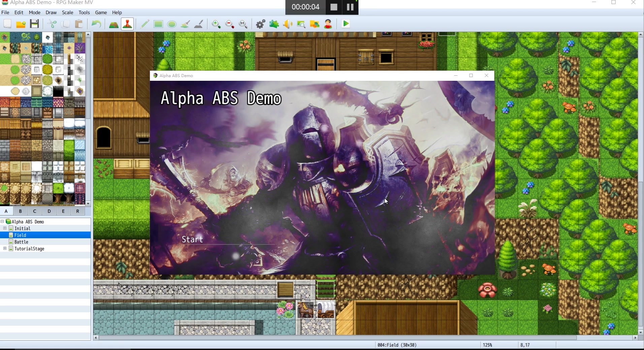Expand the TutorialStage map node
Viewport: 644px width, 350px height.
[x=5, y=249]
